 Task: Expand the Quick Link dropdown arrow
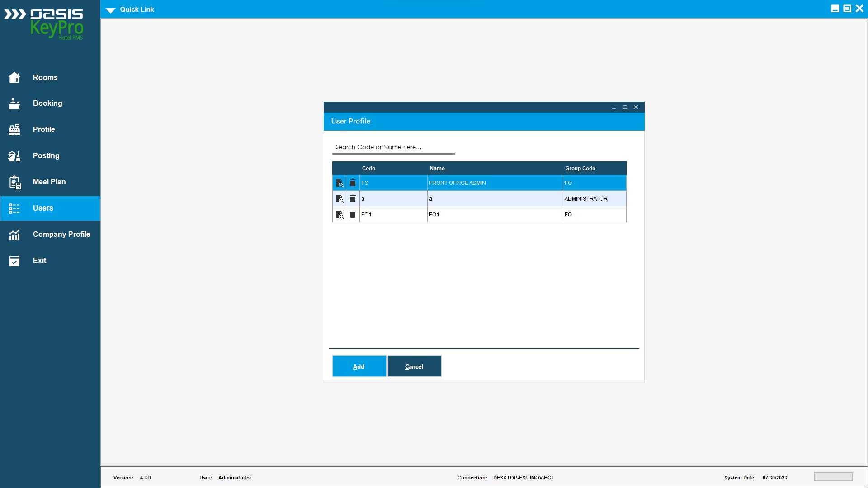(x=111, y=10)
